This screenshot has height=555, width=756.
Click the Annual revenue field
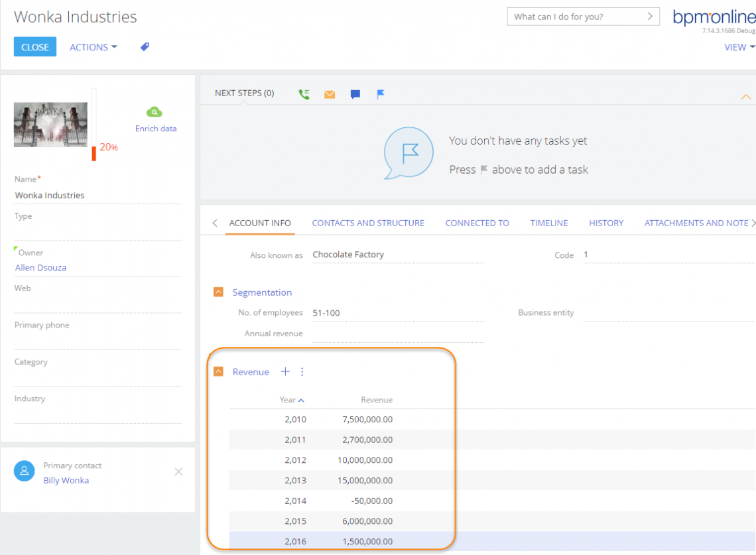398,334
